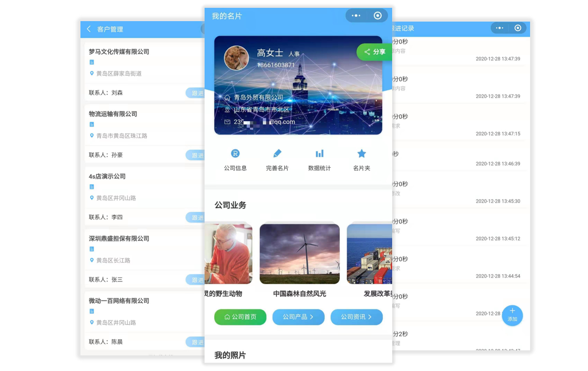Open the 公司产品 button
The image size is (588, 371).
pos(298,317)
